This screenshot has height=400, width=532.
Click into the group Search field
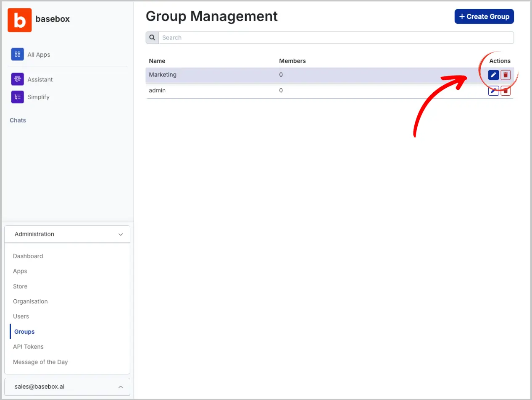point(335,38)
